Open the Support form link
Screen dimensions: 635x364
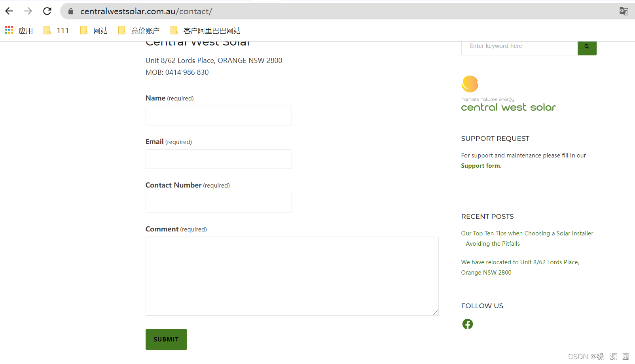coord(480,166)
